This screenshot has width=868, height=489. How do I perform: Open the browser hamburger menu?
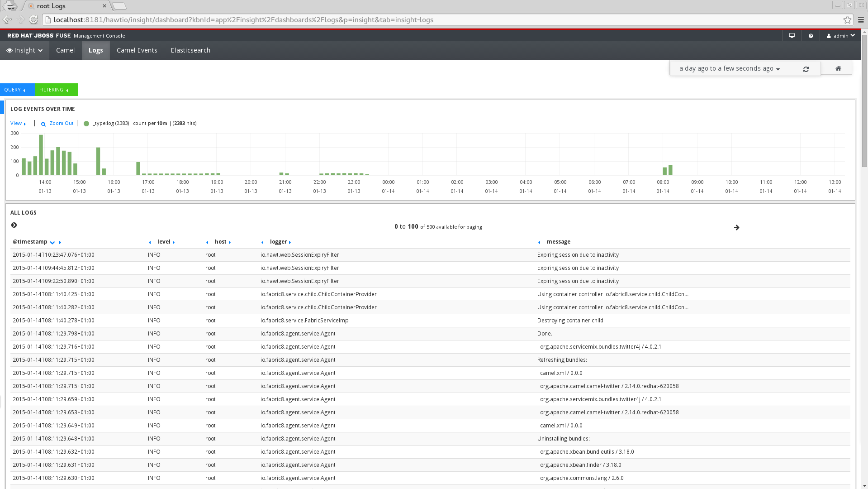pyautogui.click(x=861, y=19)
